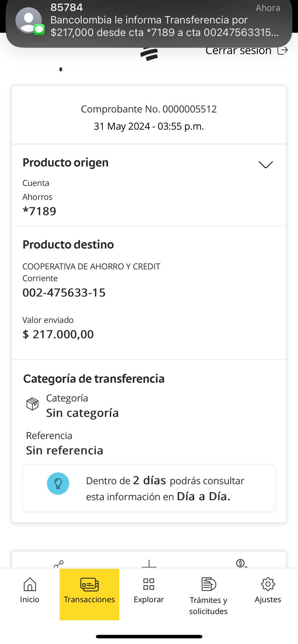Image resolution: width=298 pixels, height=644 pixels.
Task: Open Trámites y solicitudes section
Action: [x=208, y=595]
